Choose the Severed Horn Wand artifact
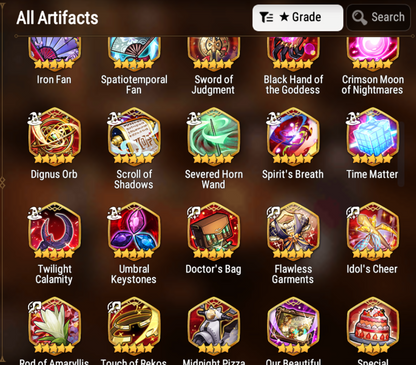Screen dimensions: 416x365 pos(214,137)
